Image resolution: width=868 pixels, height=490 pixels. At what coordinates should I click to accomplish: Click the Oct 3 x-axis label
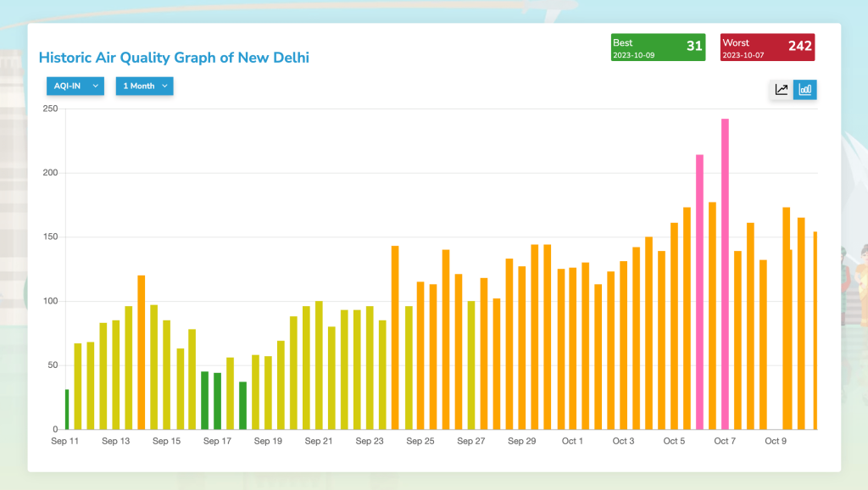[623, 442]
